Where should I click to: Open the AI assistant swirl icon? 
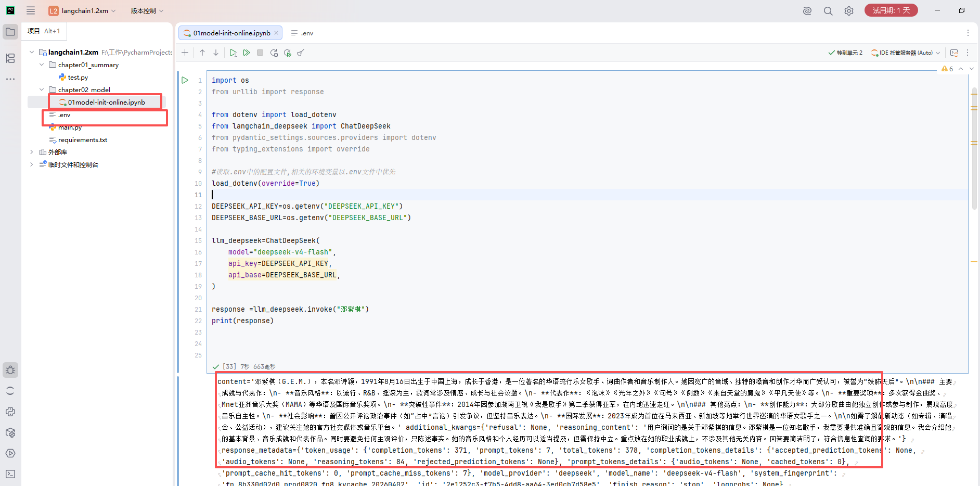tap(807, 10)
